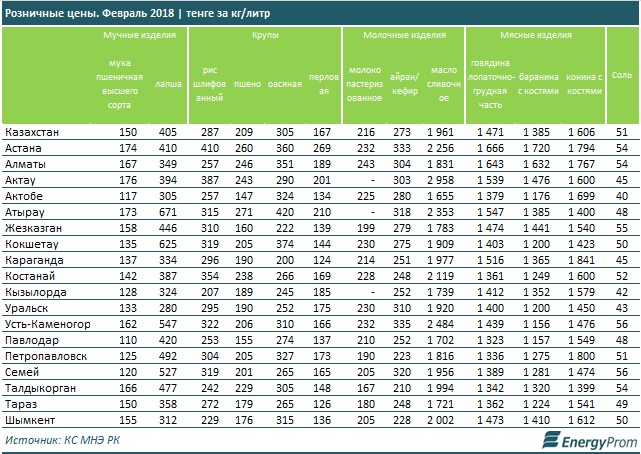Select the 'Соль' column header
The height and width of the screenshot is (454, 641).
pos(621,76)
